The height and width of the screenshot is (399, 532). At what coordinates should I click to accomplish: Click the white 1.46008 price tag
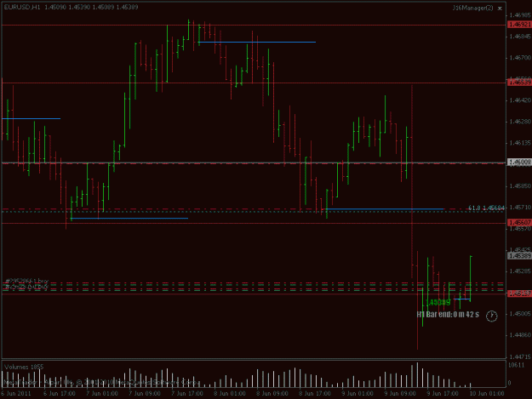coord(519,162)
